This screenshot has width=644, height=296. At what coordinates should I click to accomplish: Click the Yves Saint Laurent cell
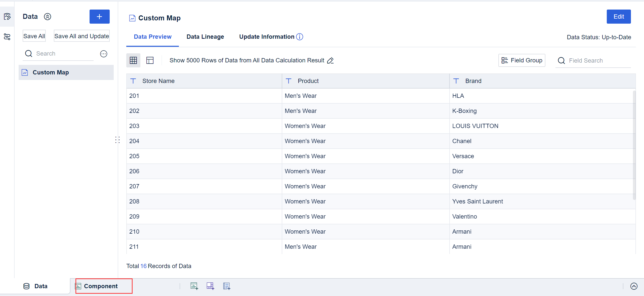click(x=543, y=201)
